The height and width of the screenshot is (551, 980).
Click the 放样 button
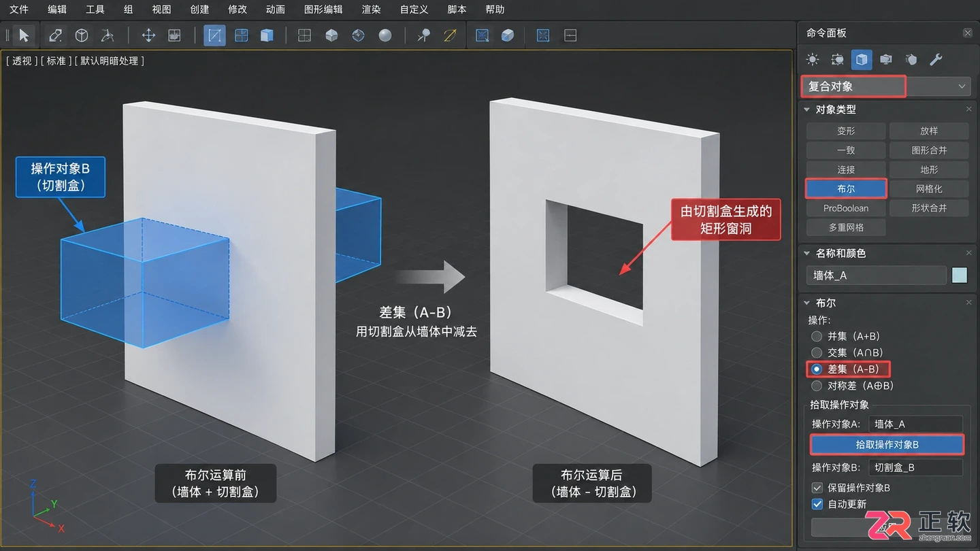pos(929,131)
